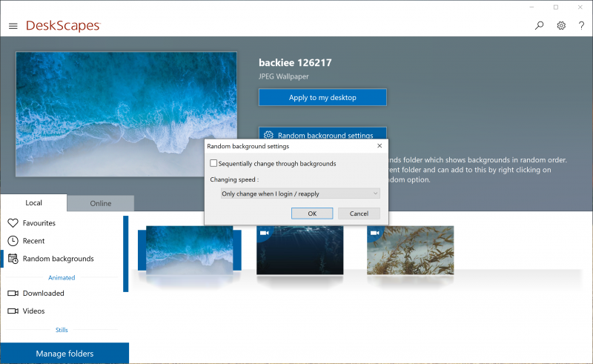Click the Changing speed label
The width and height of the screenshot is (593, 364).
(234, 179)
